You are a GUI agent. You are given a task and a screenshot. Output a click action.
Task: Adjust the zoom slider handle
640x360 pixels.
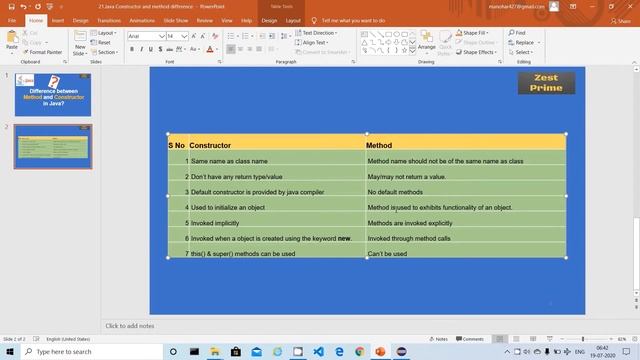(x=583, y=339)
